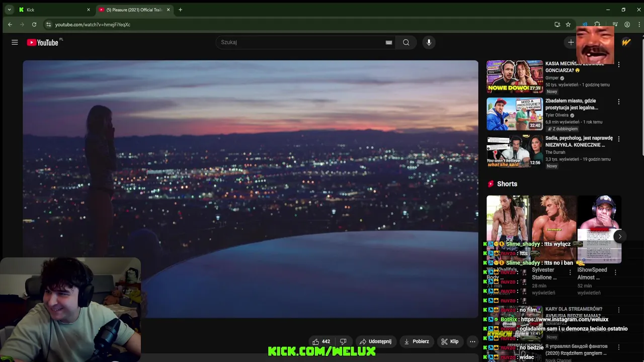This screenshot has width=644, height=362.
Task: Select the youtube.com URL in address bar
Action: click(93, 25)
